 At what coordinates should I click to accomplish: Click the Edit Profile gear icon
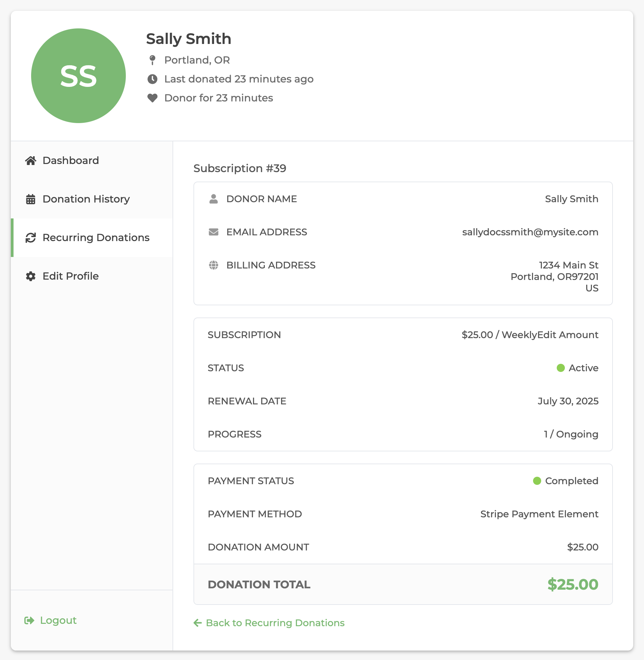[30, 276]
